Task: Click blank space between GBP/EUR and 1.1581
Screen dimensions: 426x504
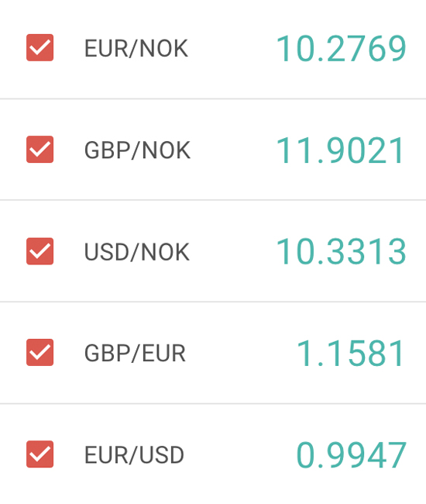Action: pyautogui.click(x=241, y=354)
